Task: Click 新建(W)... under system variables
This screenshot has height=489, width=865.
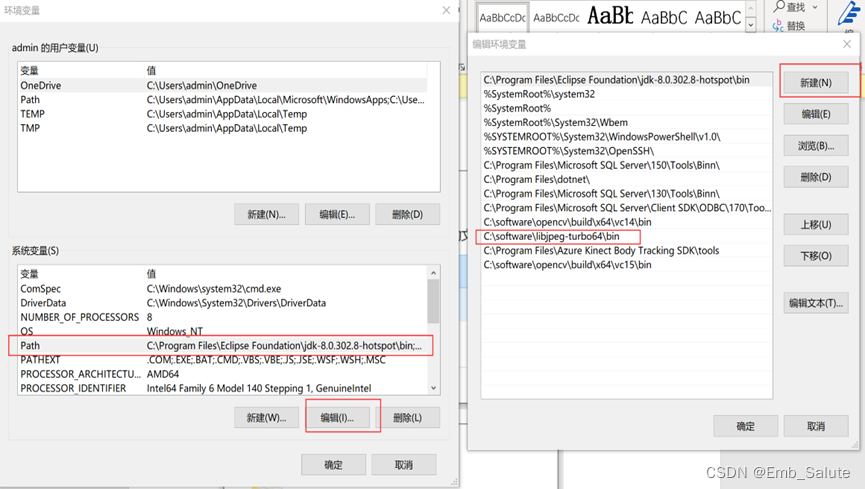Action: [266, 418]
